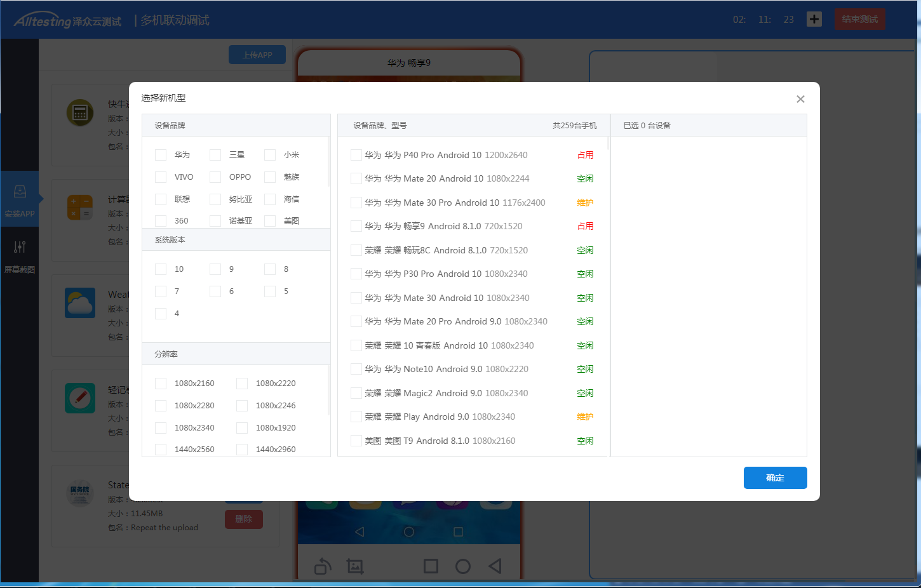
Task: Filter by 1080x2246 resolution
Action: [x=242, y=406]
